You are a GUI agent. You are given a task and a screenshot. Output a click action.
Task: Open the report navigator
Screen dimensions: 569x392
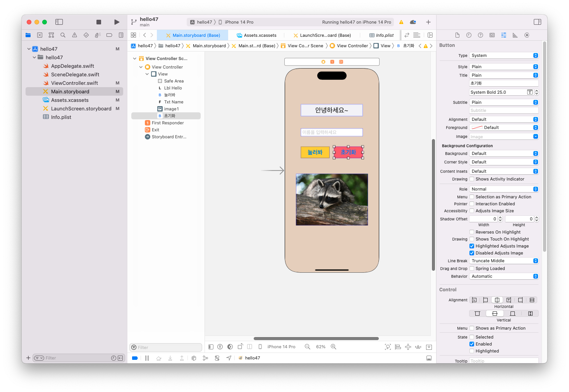[x=121, y=35]
